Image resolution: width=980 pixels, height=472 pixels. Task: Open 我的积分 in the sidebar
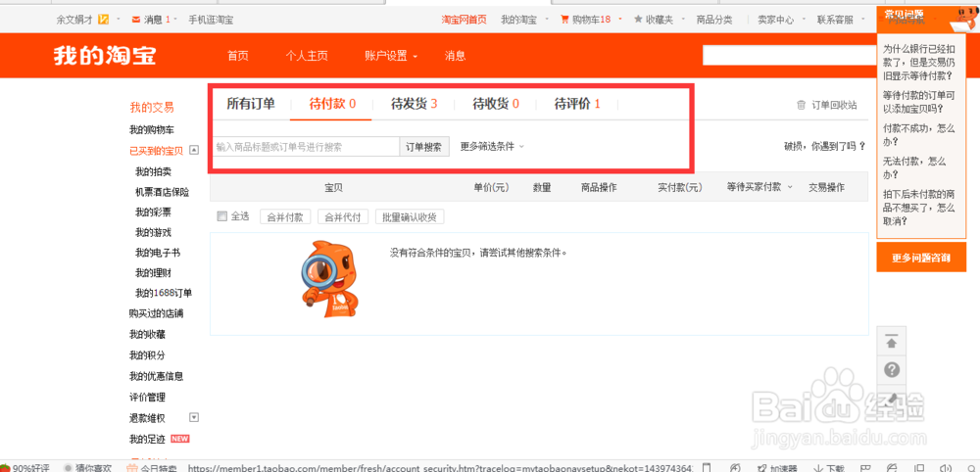(148, 355)
